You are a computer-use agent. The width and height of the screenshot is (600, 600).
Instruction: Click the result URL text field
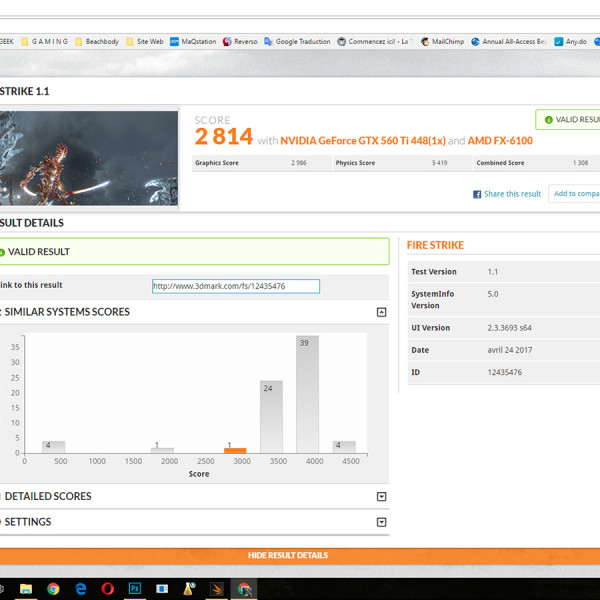(x=236, y=286)
